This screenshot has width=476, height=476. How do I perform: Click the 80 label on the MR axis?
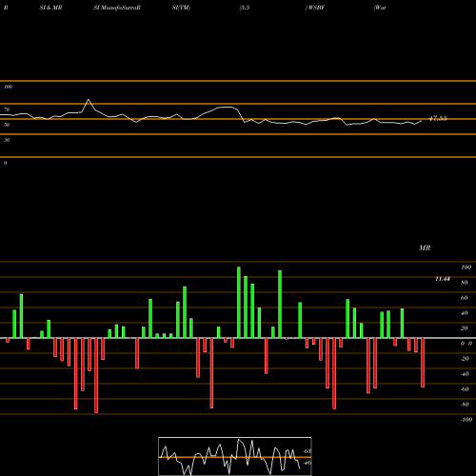(x=465, y=283)
